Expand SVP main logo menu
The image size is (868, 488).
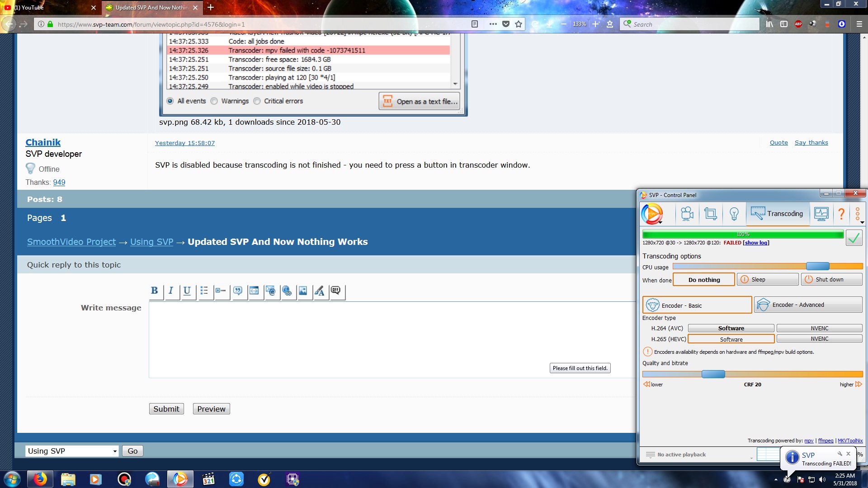coord(652,214)
